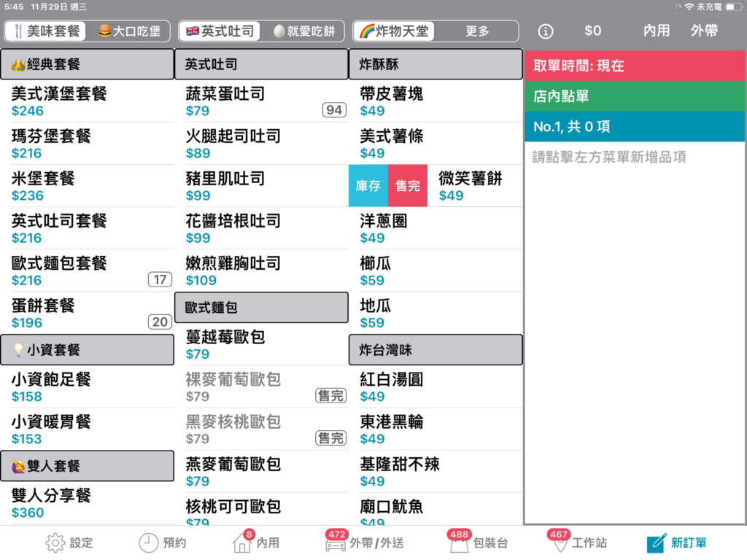Add 火腿起司吐司 to order
The image size is (747, 560).
[x=262, y=144]
